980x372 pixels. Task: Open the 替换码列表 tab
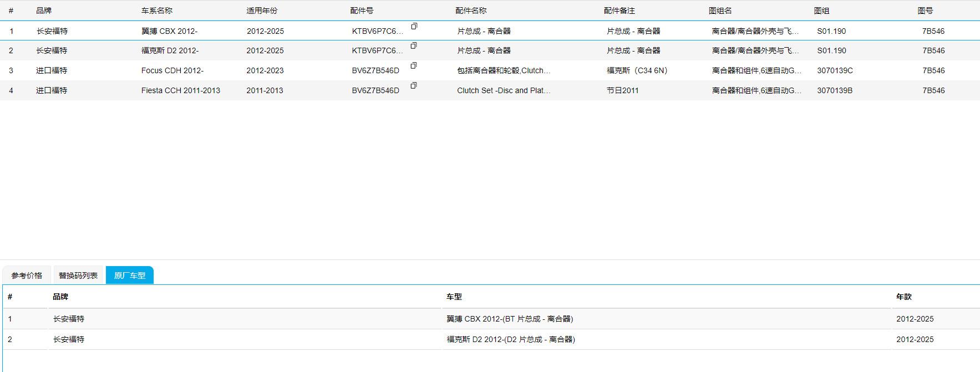click(78, 276)
